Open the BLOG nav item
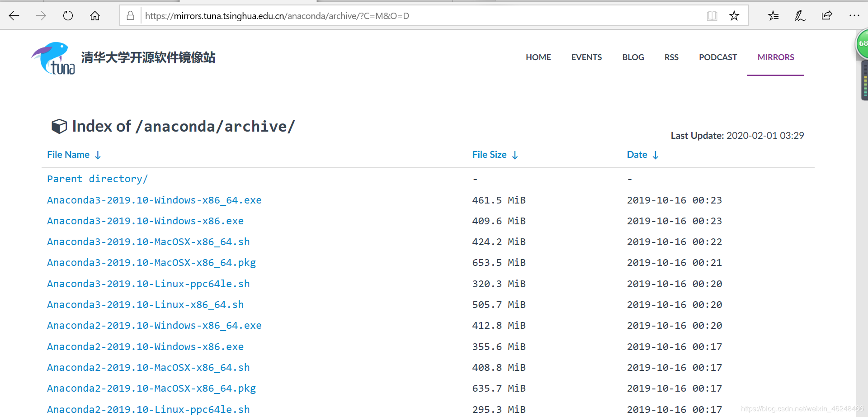The width and height of the screenshot is (868, 417). click(633, 57)
